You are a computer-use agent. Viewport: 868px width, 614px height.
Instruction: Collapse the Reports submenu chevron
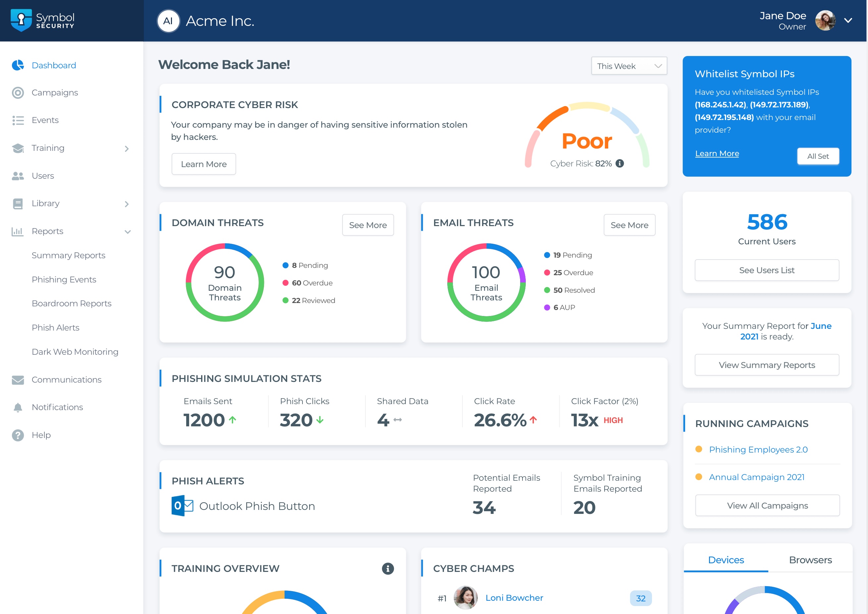pyautogui.click(x=128, y=231)
